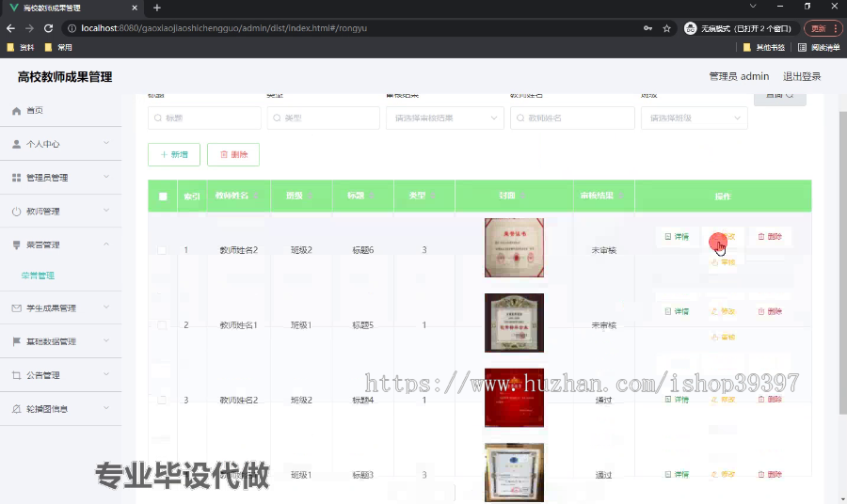The height and width of the screenshot is (504, 847).
Task: Open the plaque thumbnail for 标题5
Action: pyautogui.click(x=514, y=323)
